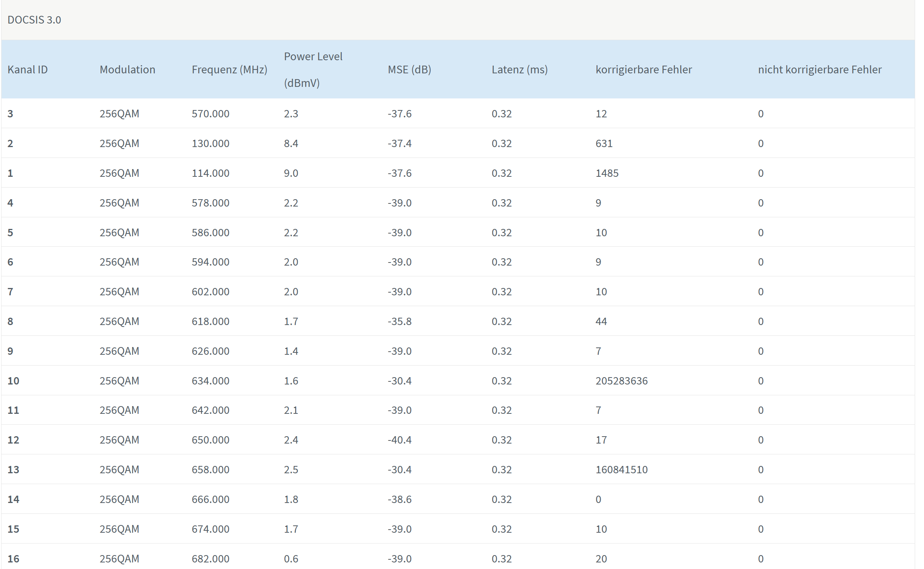Click the Kanal ID column header
This screenshot has width=924, height=569.
coord(27,70)
